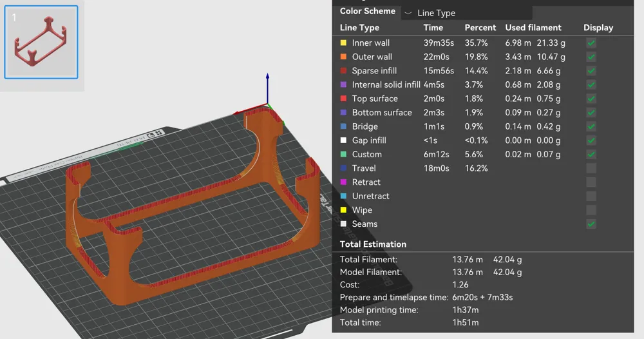Hide Sparse infill lines via checkbox
The height and width of the screenshot is (339, 644).
point(591,71)
